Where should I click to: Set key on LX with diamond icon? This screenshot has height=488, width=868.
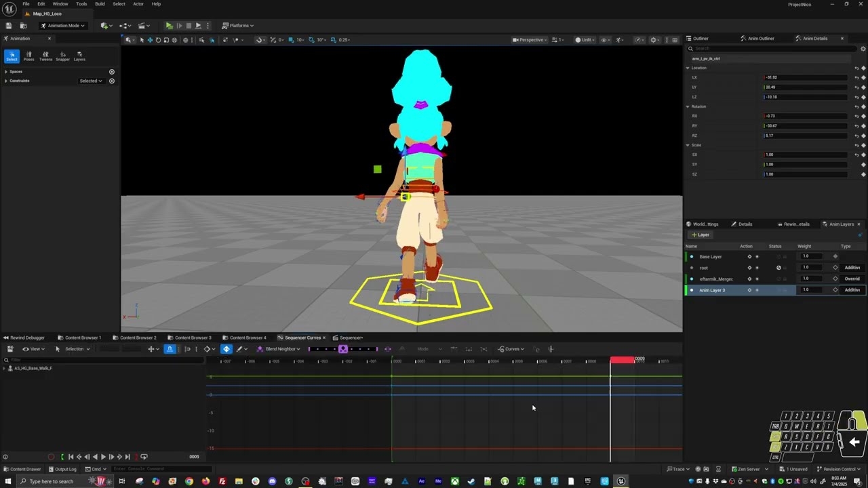click(863, 77)
